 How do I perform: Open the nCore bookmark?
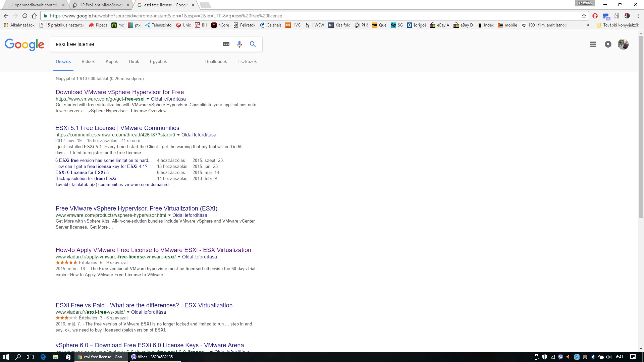pyautogui.click(x=220, y=25)
